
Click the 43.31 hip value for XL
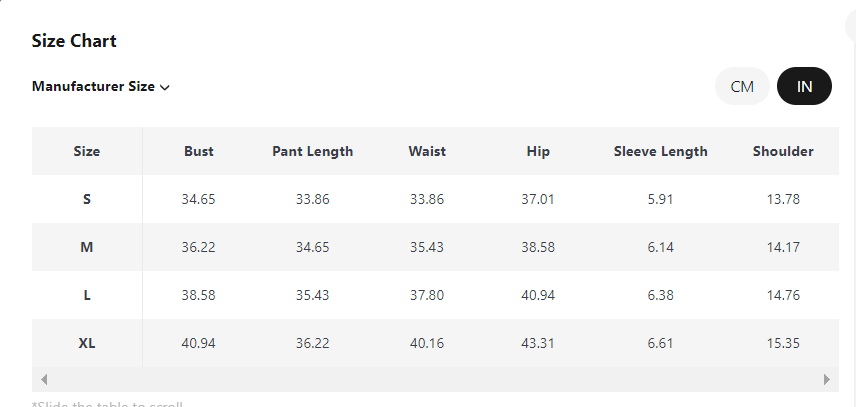pyautogui.click(x=538, y=343)
